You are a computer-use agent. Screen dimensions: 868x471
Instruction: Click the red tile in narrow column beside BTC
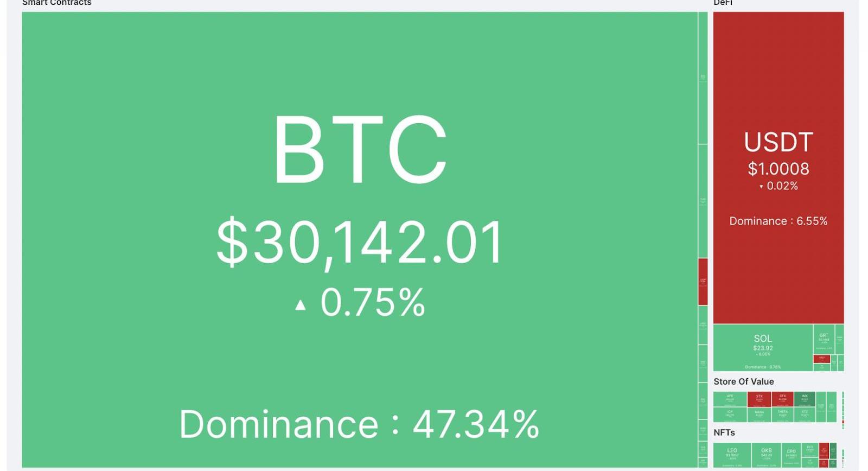tap(703, 282)
